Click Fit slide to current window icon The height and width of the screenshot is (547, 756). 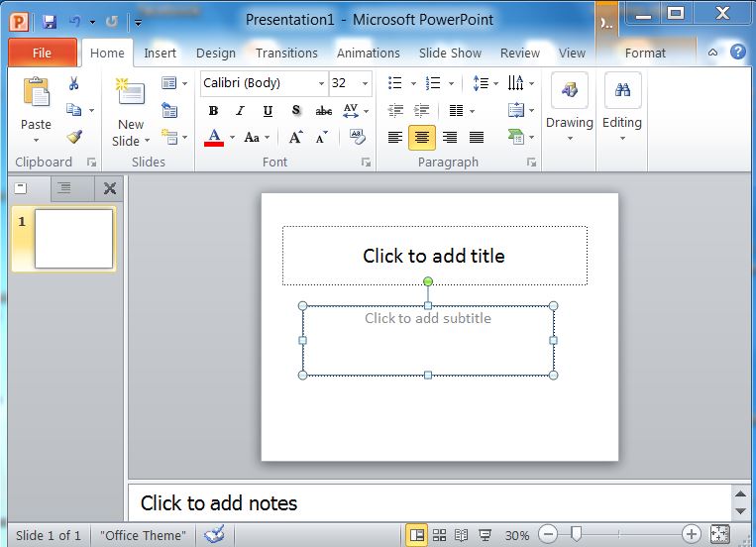click(720, 535)
